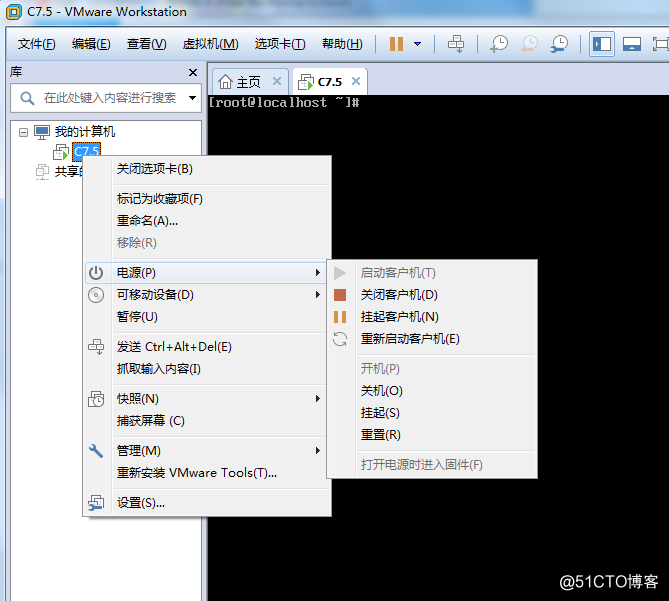669x601 pixels.
Task: Select 我的计算机 in the library tree
Action: (x=84, y=132)
